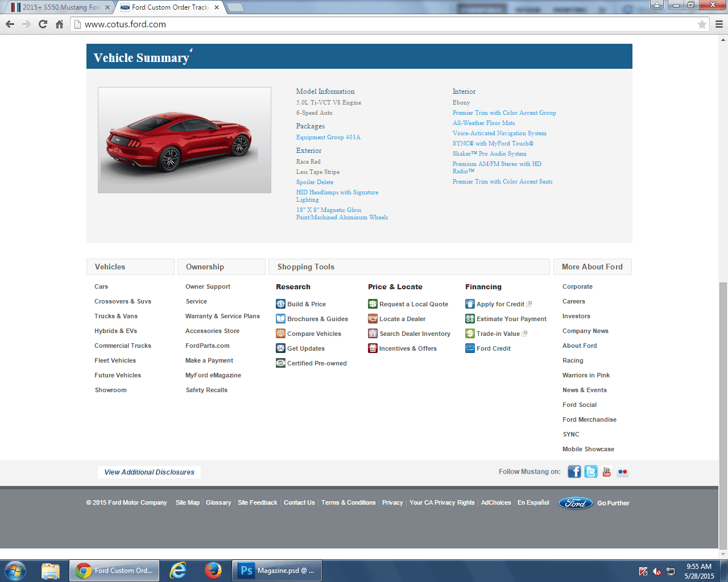Select the Compare Vehicles icon
Image resolution: width=728 pixels, height=582 pixels.
280,334
